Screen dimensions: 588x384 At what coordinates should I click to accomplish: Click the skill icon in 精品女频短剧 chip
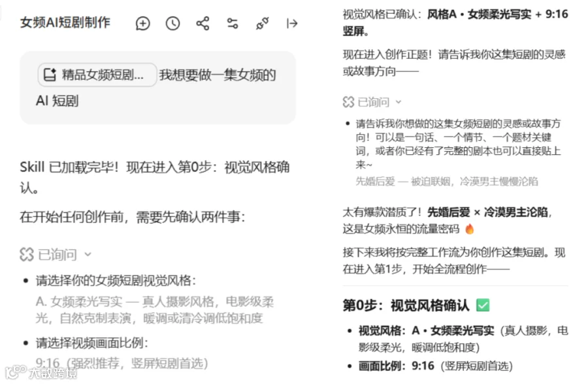pos(50,75)
